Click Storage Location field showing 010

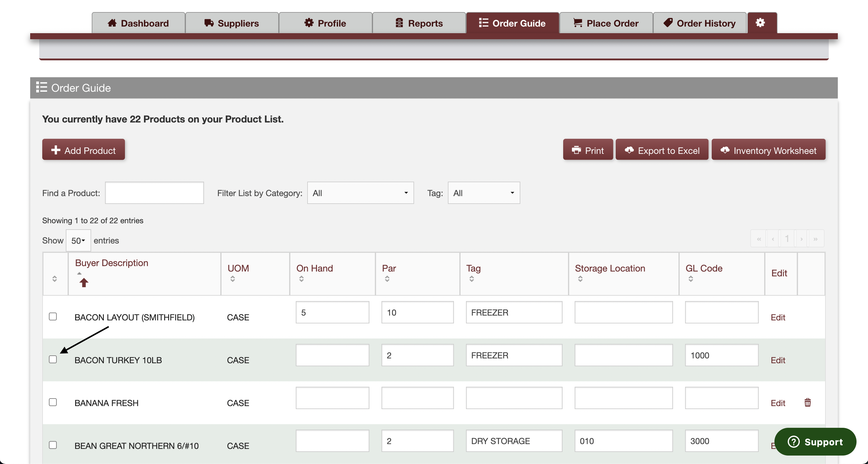pyautogui.click(x=623, y=440)
